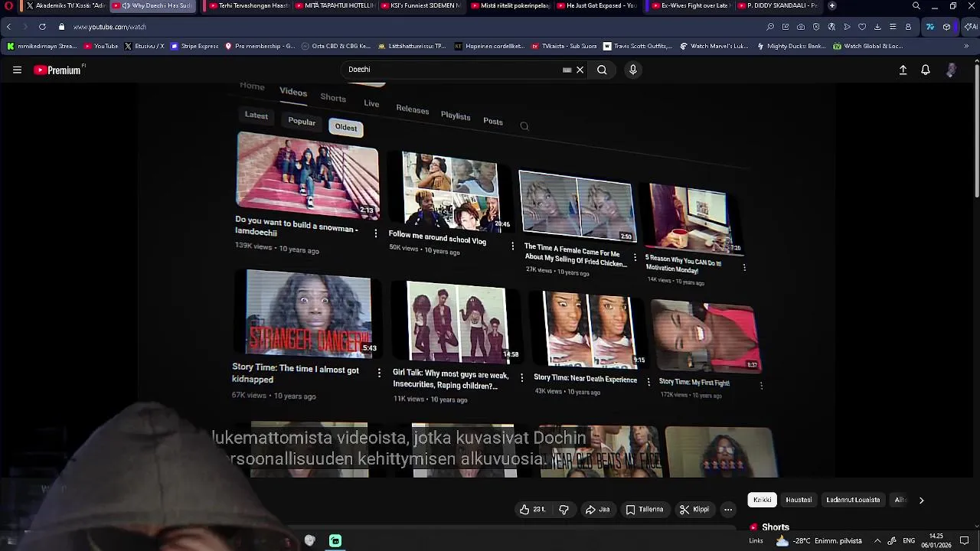980x551 pixels.
Task: Open menu for 'The time I almost got kidnapped'
Action: point(378,373)
